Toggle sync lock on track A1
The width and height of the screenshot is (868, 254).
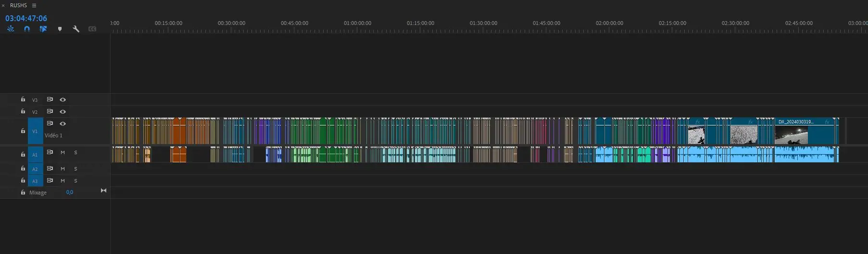[50, 152]
